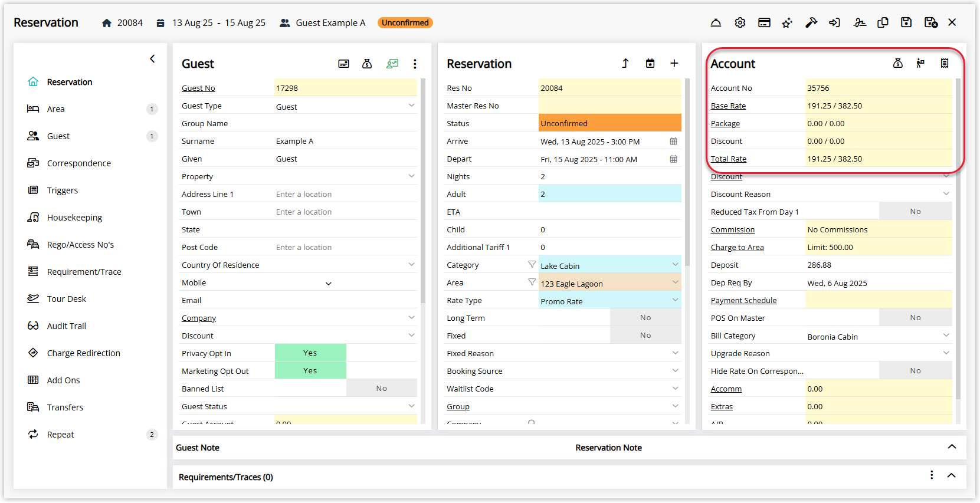
Task: Click the service bell icon in top toolbar
Action: pos(716,22)
